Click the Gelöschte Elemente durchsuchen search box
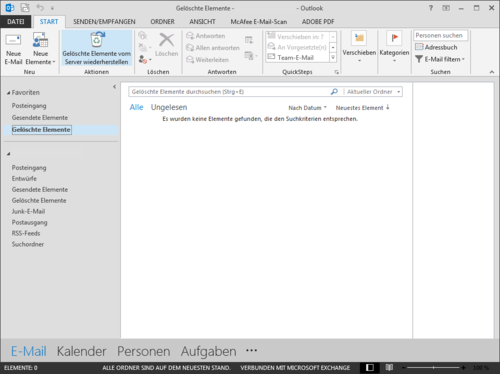The height and width of the screenshot is (374, 500). pos(229,92)
